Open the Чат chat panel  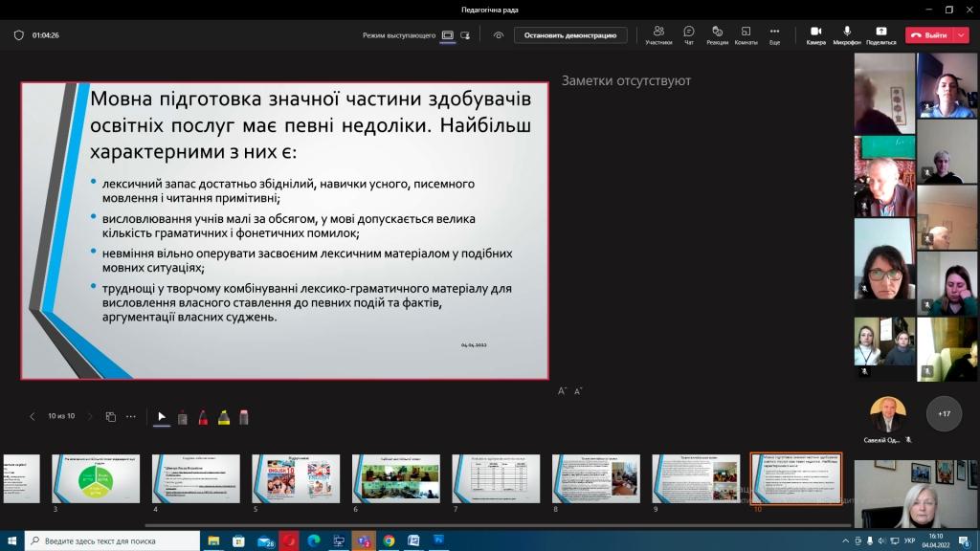[x=689, y=34]
